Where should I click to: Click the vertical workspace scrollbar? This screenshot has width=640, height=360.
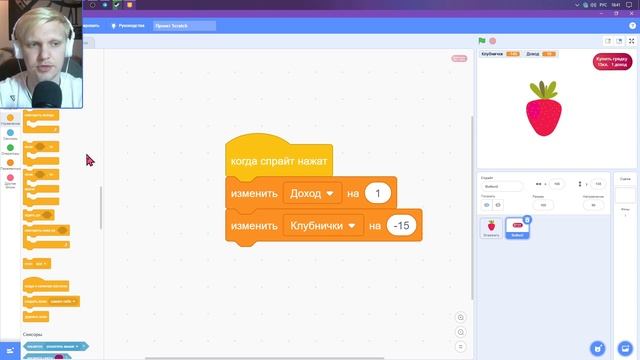tap(472, 208)
